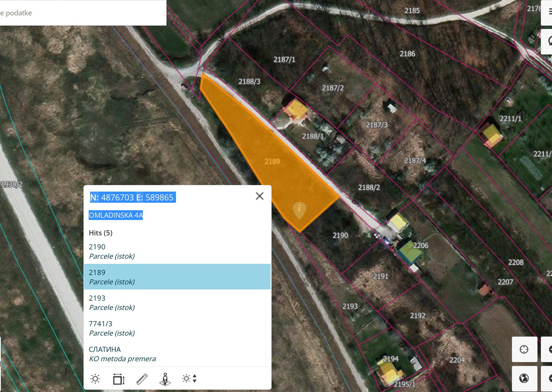Click parcel label 2189 on the map
This screenshot has width=552, height=392.
pos(272,161)
